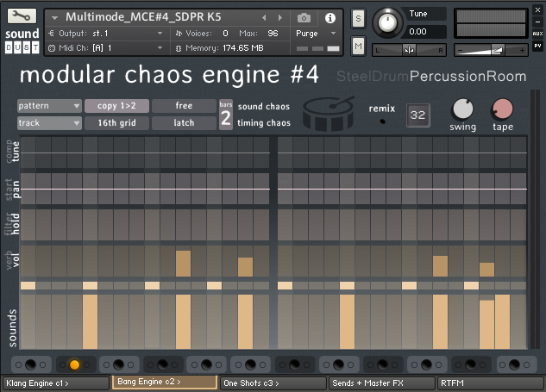Image resolution: width=546 pixels, height=392 pixels.
Task: Select the third track selector dot
Action: coord(118,364)
